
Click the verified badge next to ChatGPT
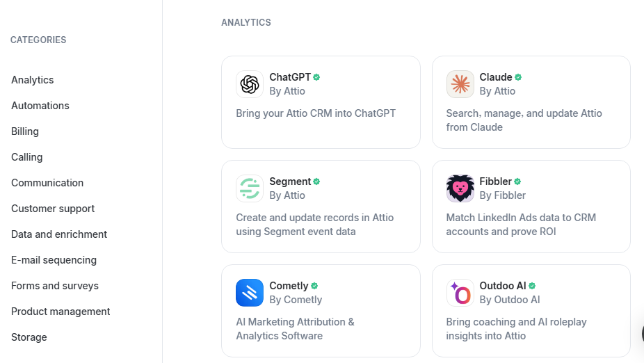pos(316,77)
